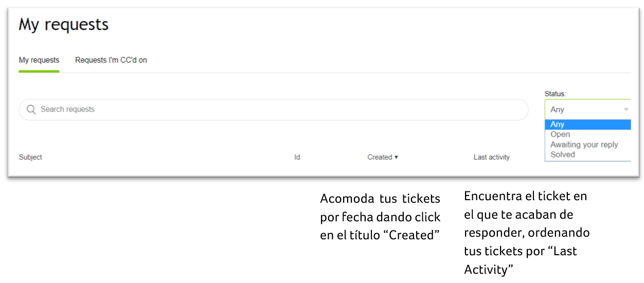This screenshot has height=283, width=644.
Task: Click the large My requests page heading
Action: click(x=64, y=25)
